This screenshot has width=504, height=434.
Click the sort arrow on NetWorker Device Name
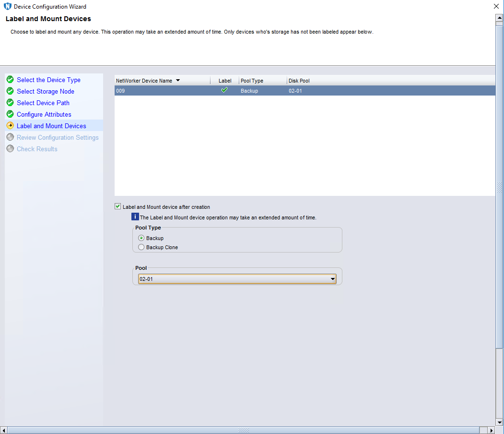[x=178, y=81]
